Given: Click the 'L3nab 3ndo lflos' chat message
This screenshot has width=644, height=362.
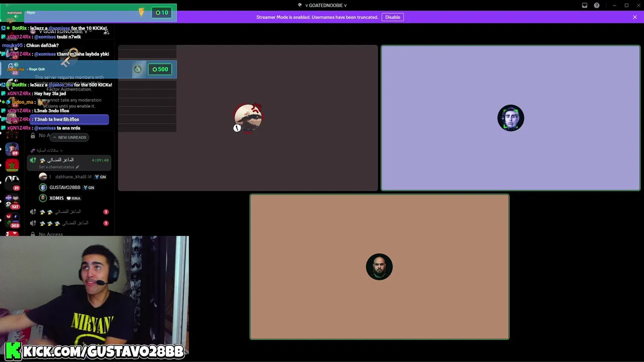Looking at the screenshot, I should [52, 111].
